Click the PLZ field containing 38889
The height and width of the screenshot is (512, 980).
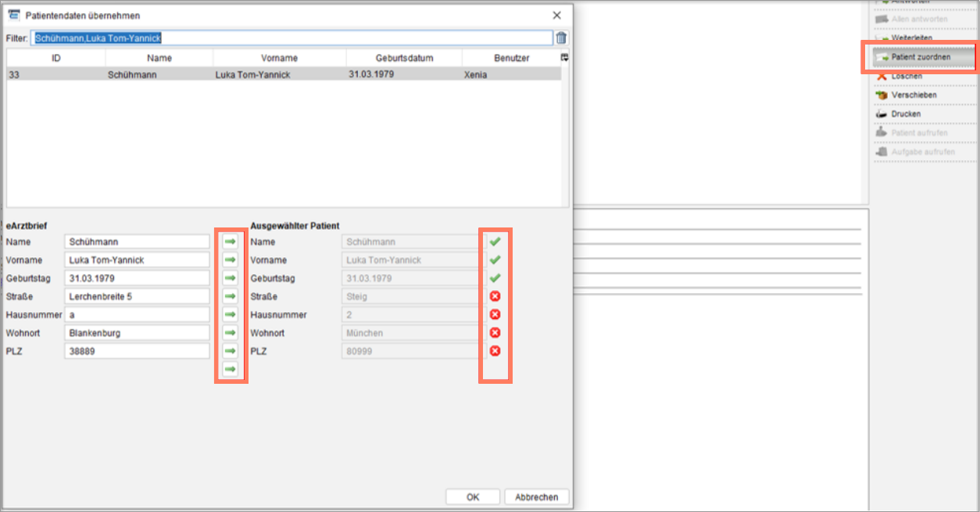tap(137, 351)
